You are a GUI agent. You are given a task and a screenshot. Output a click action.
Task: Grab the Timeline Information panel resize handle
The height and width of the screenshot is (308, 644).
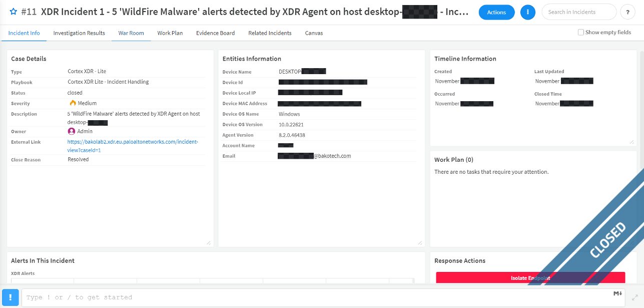[x=631, y=142]
